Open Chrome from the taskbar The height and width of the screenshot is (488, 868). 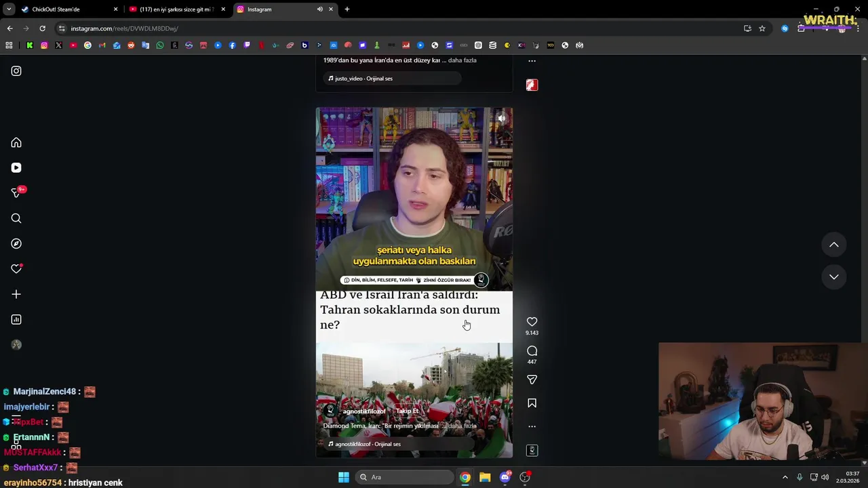[x=465, y=477]
